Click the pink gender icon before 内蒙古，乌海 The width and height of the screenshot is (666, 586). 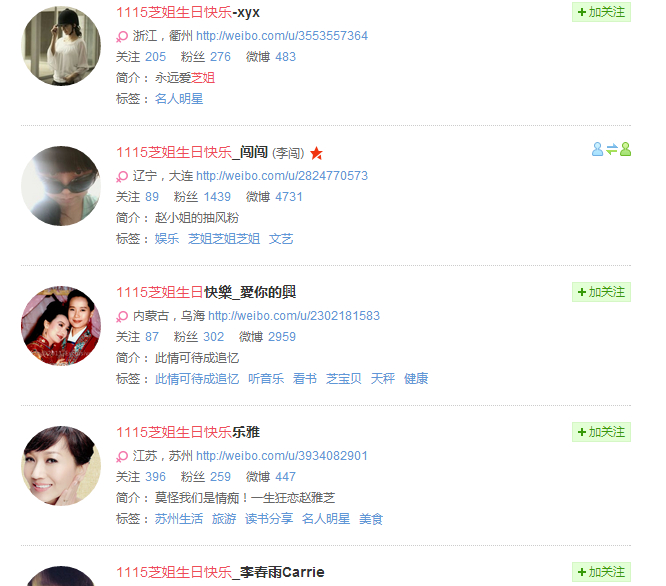(x=122, y=316)
